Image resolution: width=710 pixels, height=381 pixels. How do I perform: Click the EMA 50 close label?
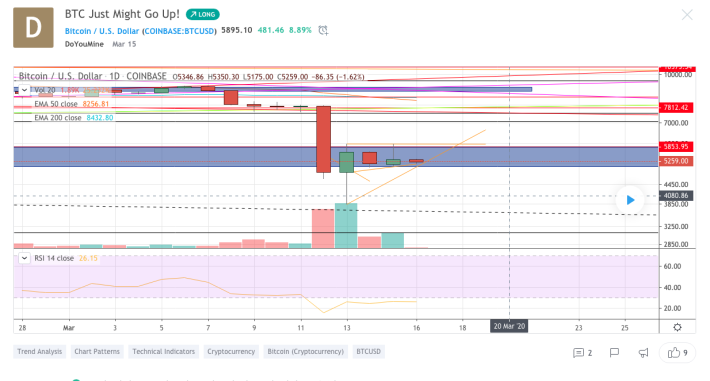pyautogui.click(x=56, y=104)
